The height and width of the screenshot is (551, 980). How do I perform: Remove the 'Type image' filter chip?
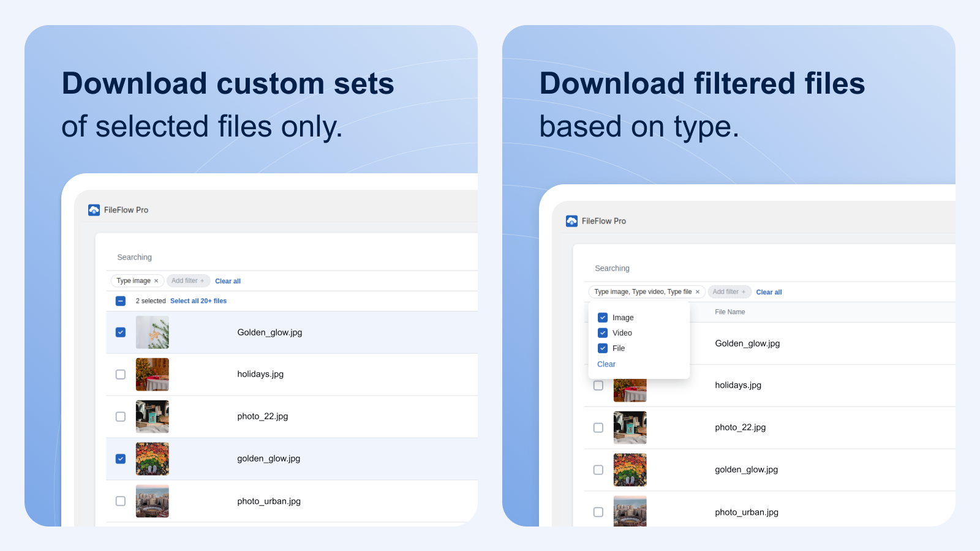point(157,280)
